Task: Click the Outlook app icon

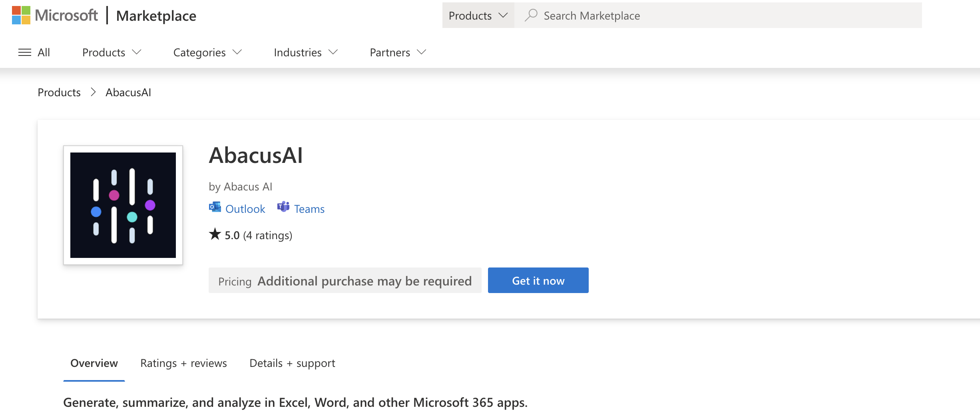Action: (x=215, y=207)
